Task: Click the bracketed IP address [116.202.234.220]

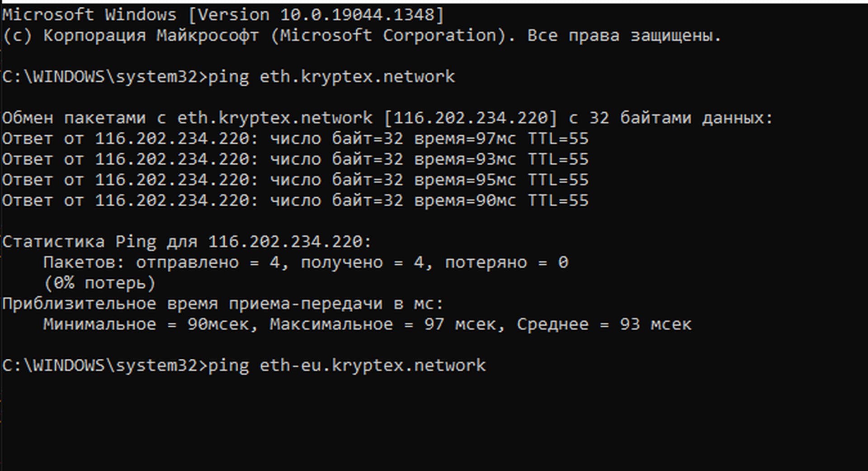Action: click(470, 118)
